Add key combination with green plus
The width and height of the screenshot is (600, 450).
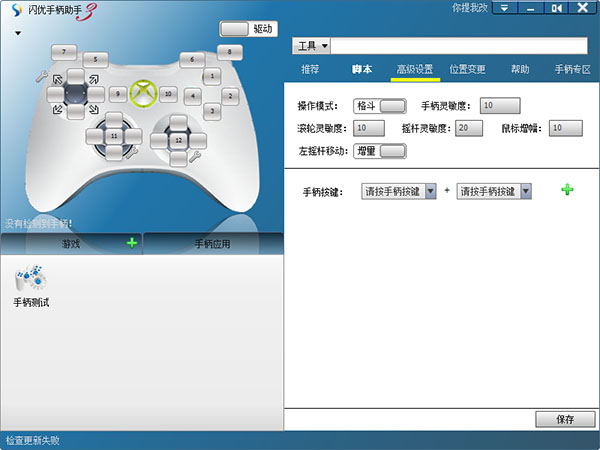click(567, 189)
